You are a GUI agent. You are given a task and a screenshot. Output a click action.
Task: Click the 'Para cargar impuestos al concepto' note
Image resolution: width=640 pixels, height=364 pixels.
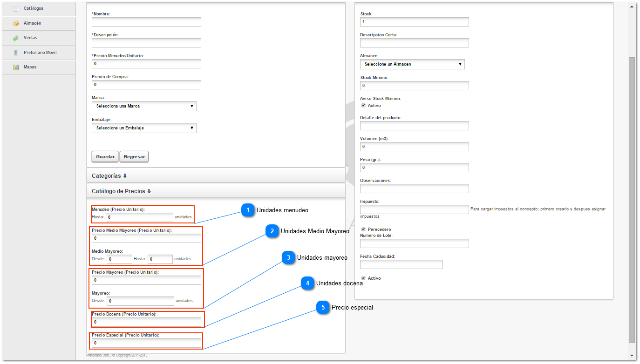(x=483, y=213)
